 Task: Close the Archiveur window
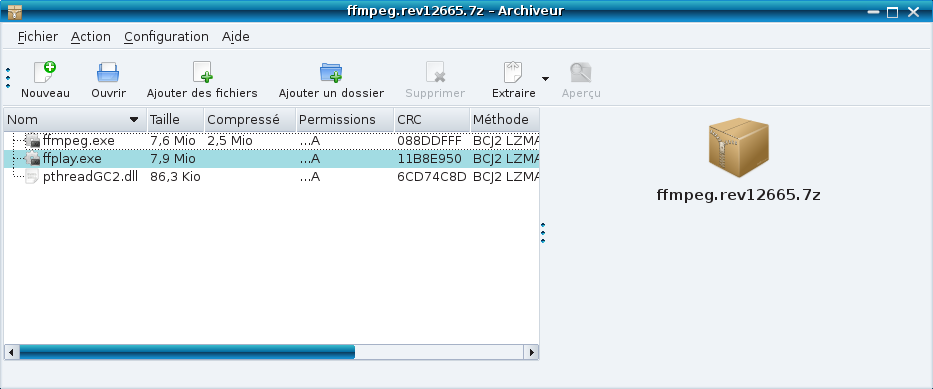click(913, 12)
